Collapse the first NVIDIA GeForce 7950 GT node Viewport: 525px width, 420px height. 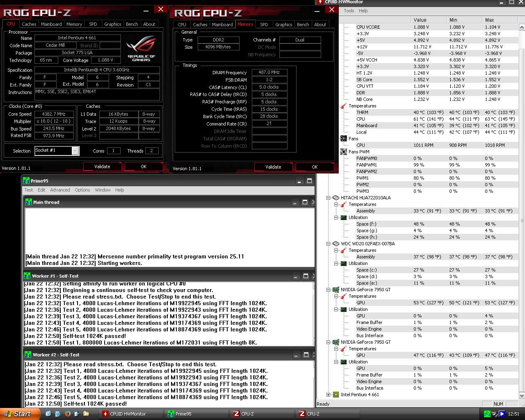point(328,290)
